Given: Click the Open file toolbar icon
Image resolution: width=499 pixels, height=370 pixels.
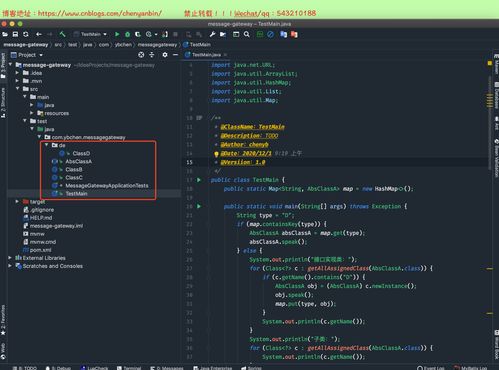Looking at the screenshot, I should pos(5,34).
